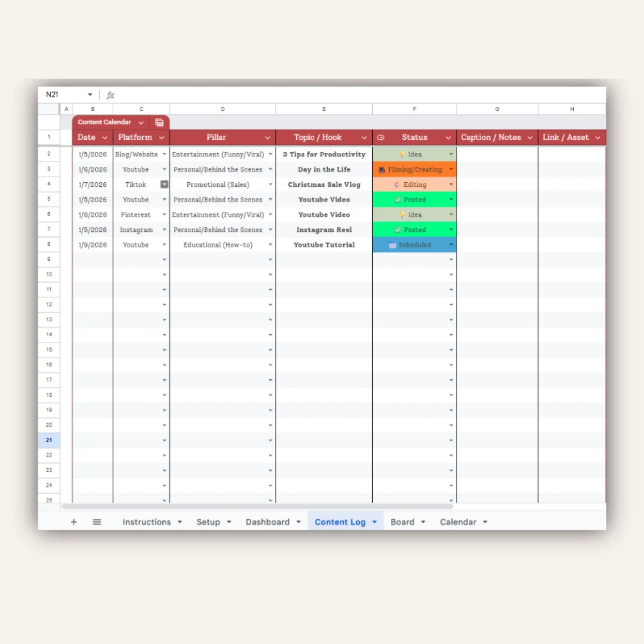Switch to the Setup sheet tab
Image resolution: width=644 pixels, height=644 pixels.
209,522
